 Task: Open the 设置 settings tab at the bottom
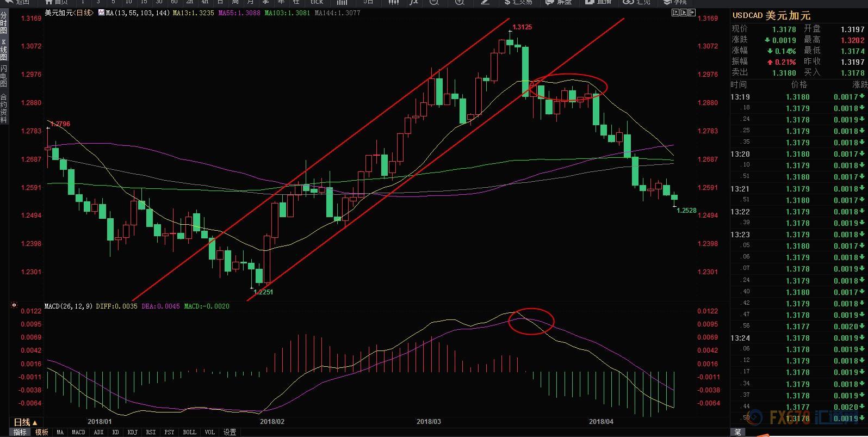point(230,432)
